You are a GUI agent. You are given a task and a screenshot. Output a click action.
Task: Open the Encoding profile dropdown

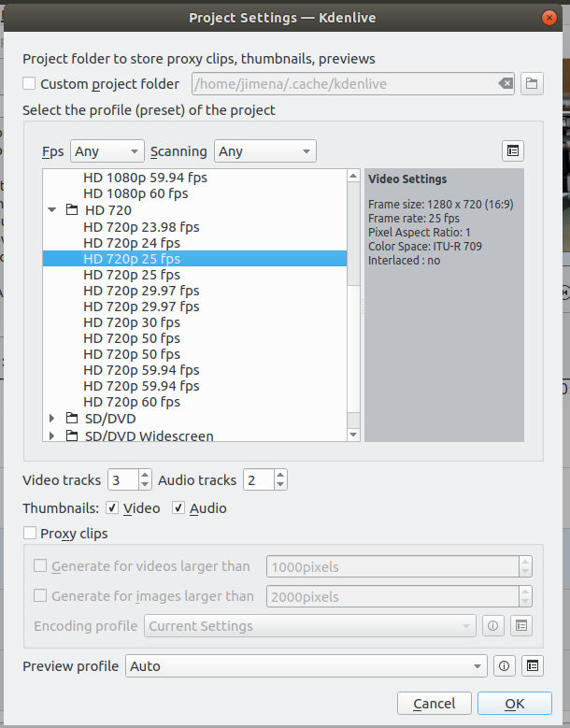pyautogui.click(x=310, y=626)
